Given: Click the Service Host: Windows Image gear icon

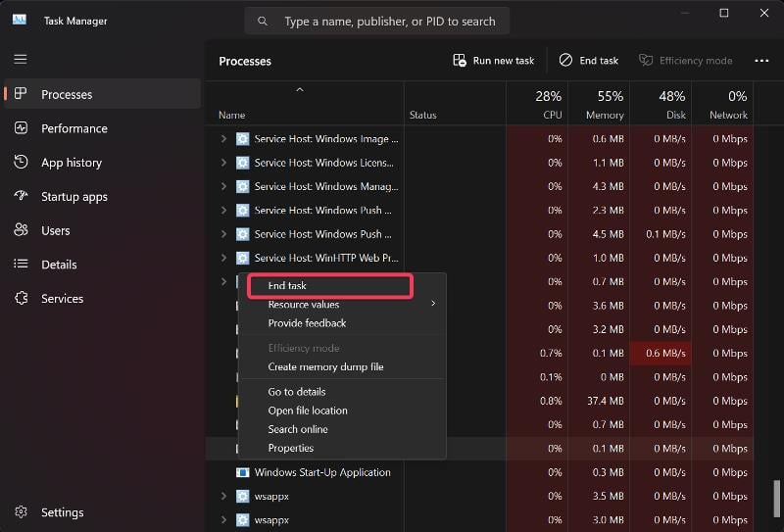Looking at the screenshot, I should 242,138.
